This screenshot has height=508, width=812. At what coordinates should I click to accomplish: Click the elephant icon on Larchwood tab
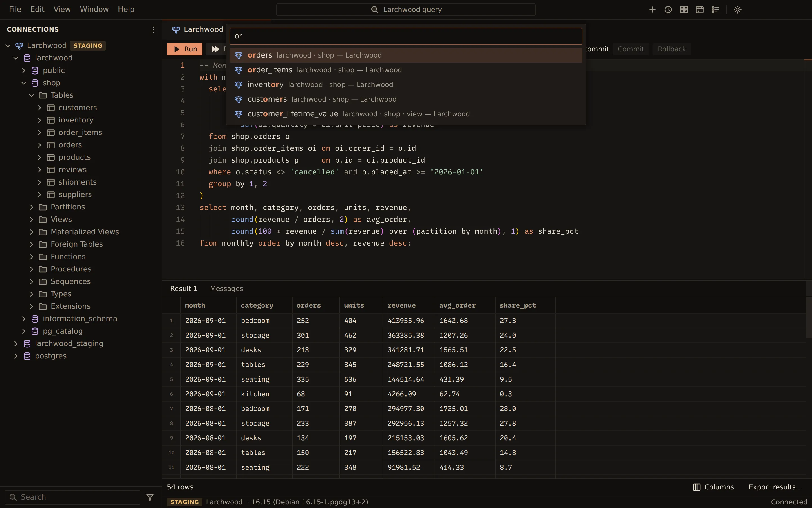[176, 30]
